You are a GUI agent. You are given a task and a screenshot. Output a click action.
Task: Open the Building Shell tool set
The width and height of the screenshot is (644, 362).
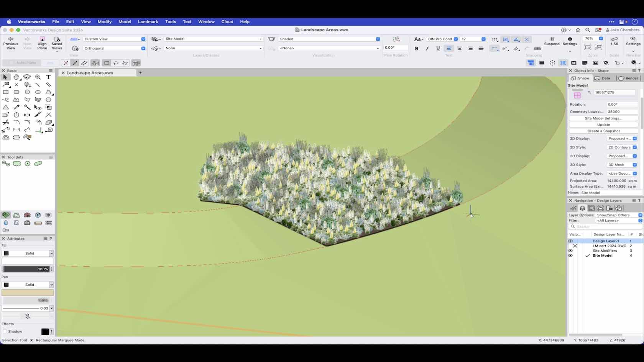(27, 215)
